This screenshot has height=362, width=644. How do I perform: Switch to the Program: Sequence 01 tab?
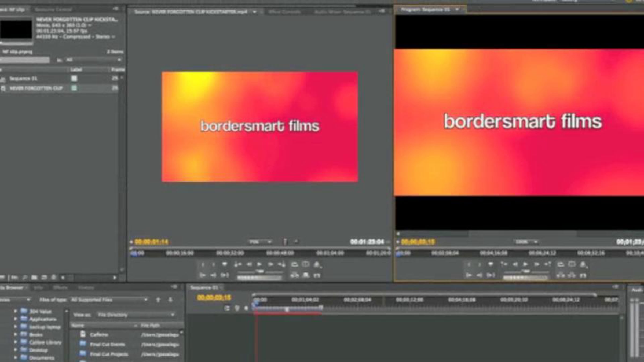click(426, 10)
